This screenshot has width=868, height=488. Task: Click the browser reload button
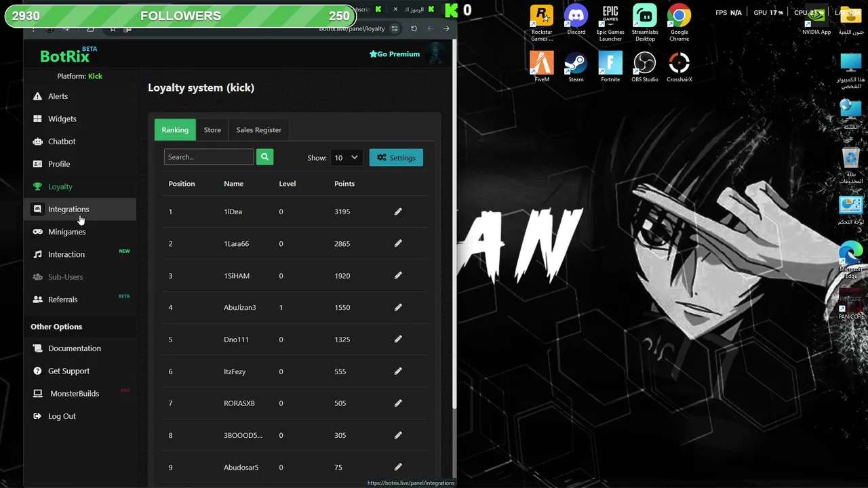pos(414,28)
